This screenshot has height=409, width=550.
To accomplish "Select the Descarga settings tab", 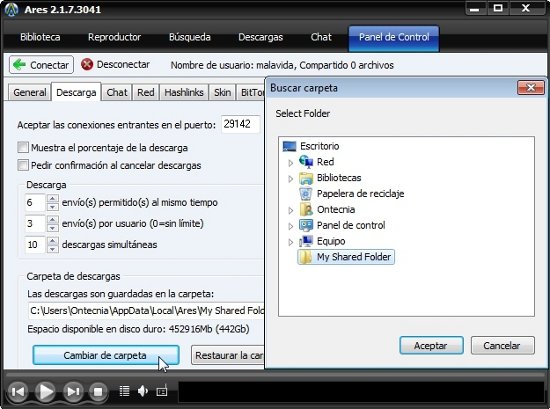I will (x=76, y=92).
